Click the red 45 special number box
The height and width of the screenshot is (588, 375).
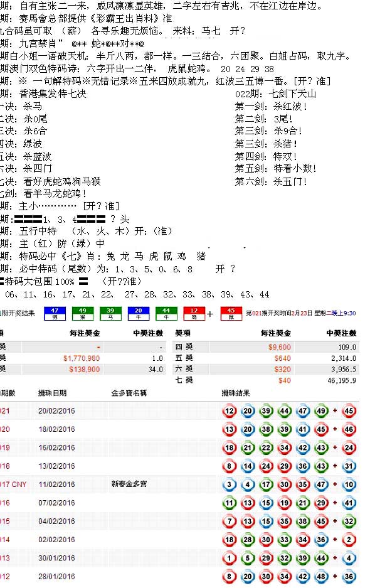coord(231,314)
